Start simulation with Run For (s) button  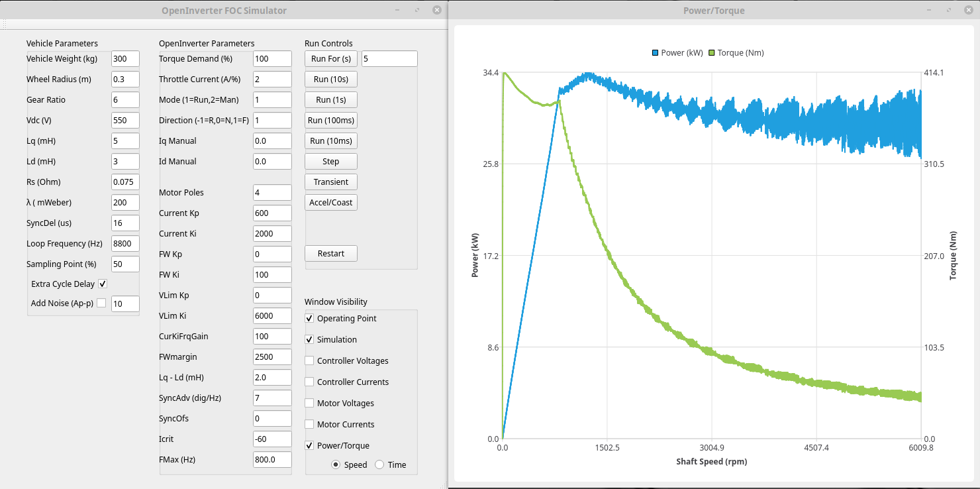point(330,58)
